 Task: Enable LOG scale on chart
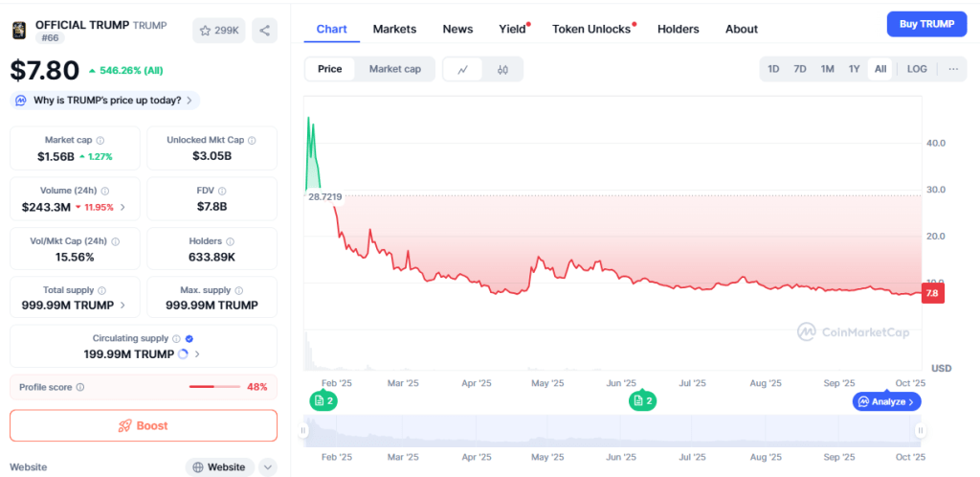[917, 69]
